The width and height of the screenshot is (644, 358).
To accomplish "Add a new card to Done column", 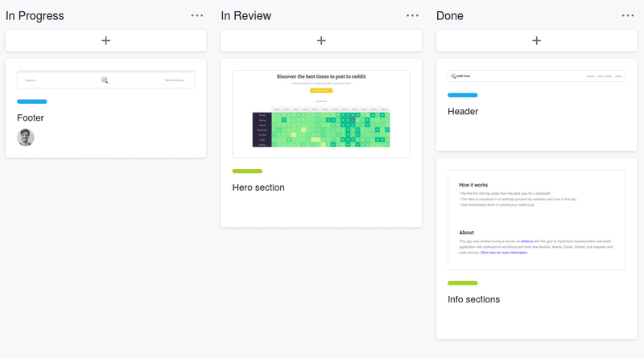I will click(x=536, y=41).
